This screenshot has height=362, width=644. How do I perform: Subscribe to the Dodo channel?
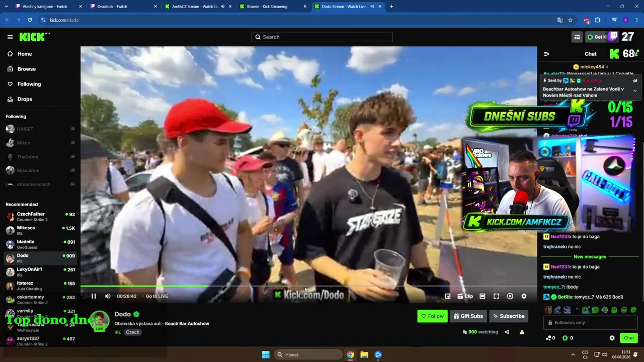point(509,316)
